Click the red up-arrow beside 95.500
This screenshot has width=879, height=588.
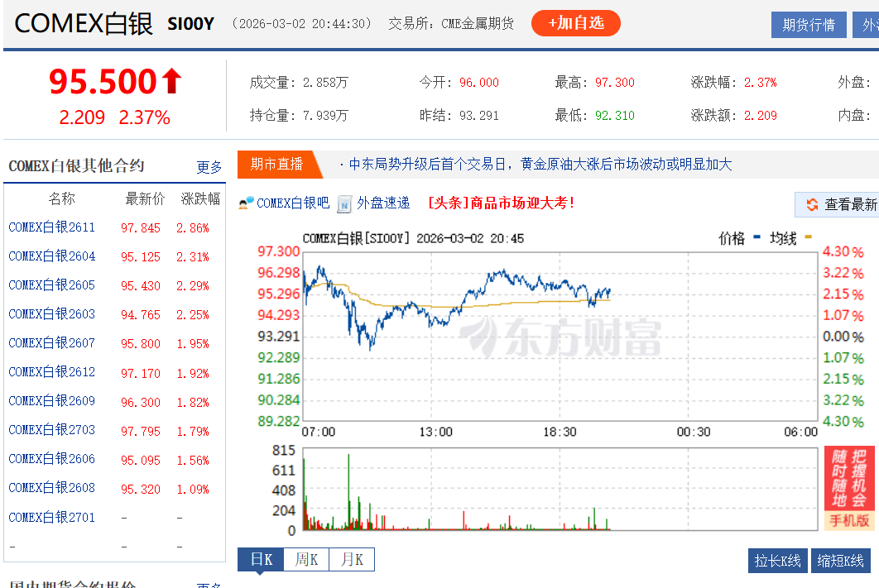[171, 81]
